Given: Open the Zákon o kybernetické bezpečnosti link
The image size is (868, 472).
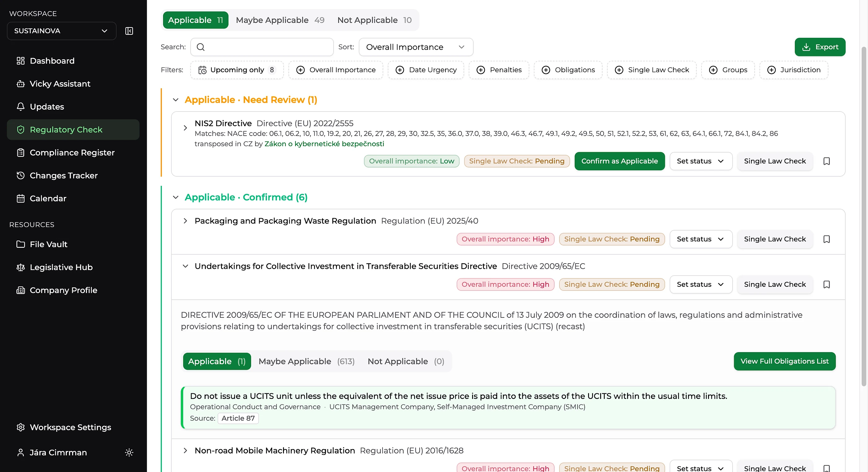Looking at the screenshot, I should click(x=324, y=144).
